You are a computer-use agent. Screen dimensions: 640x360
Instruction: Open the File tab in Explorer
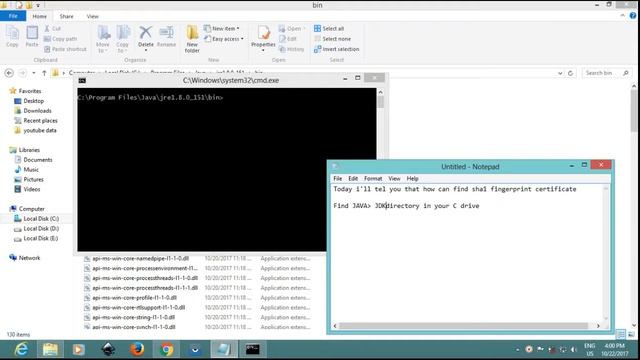pos(13,16)
